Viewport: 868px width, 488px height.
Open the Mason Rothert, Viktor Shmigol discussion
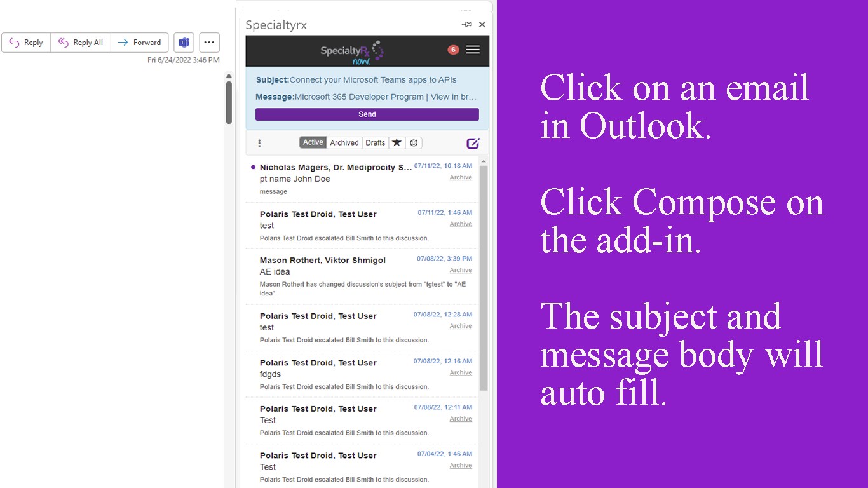click(362, 276)
